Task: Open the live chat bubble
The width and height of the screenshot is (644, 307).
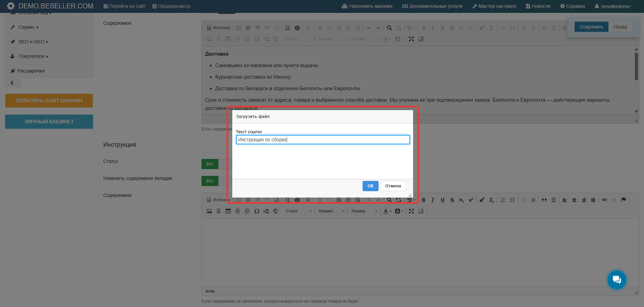Action: coord(617,280)
